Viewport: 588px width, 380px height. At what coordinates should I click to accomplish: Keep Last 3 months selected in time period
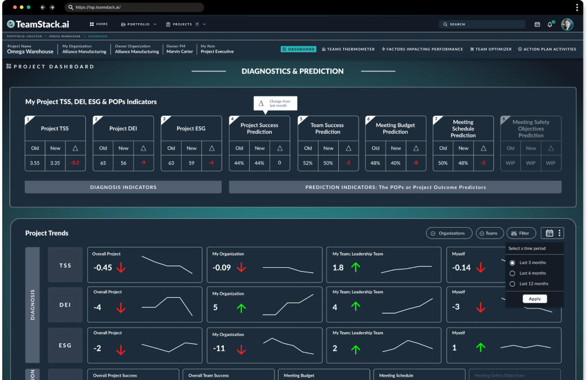click(512, 262)
